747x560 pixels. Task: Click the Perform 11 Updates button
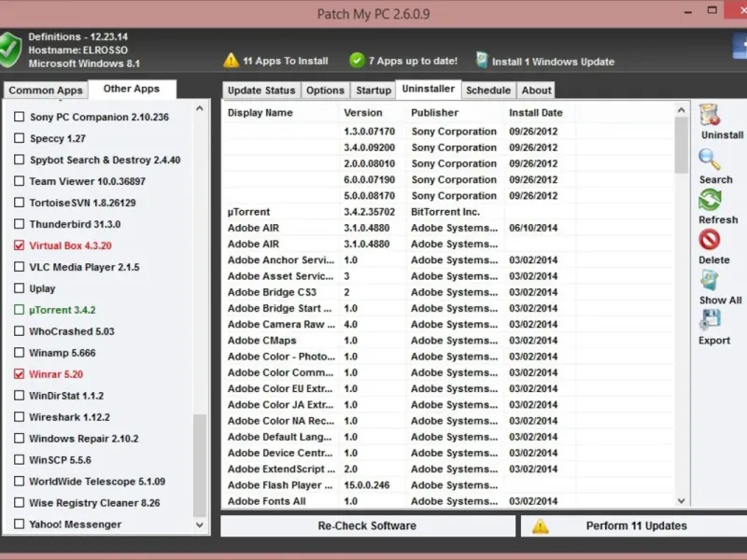pyautogui.click(x=634, y=525)
